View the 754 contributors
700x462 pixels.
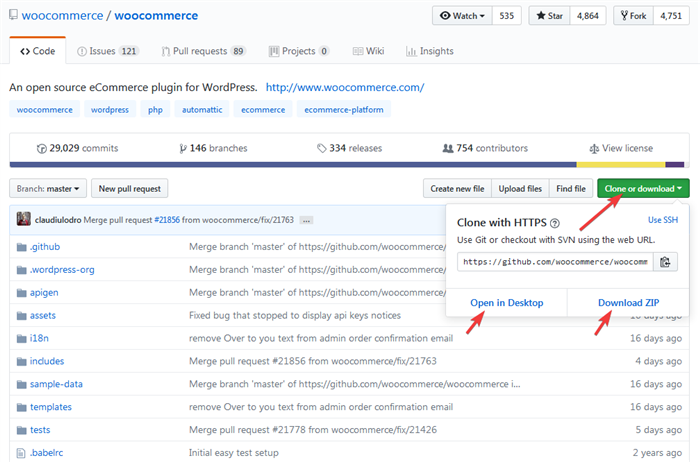coord(485,148)
